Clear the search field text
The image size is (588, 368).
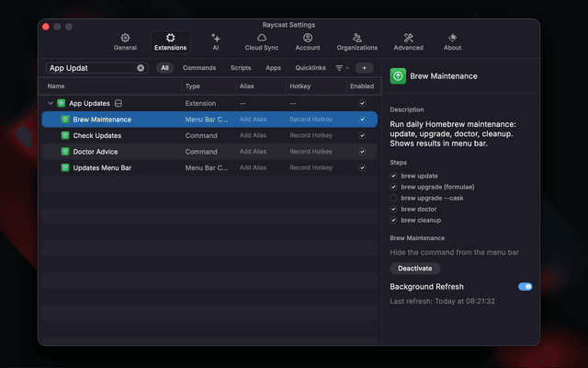(141, 68)
